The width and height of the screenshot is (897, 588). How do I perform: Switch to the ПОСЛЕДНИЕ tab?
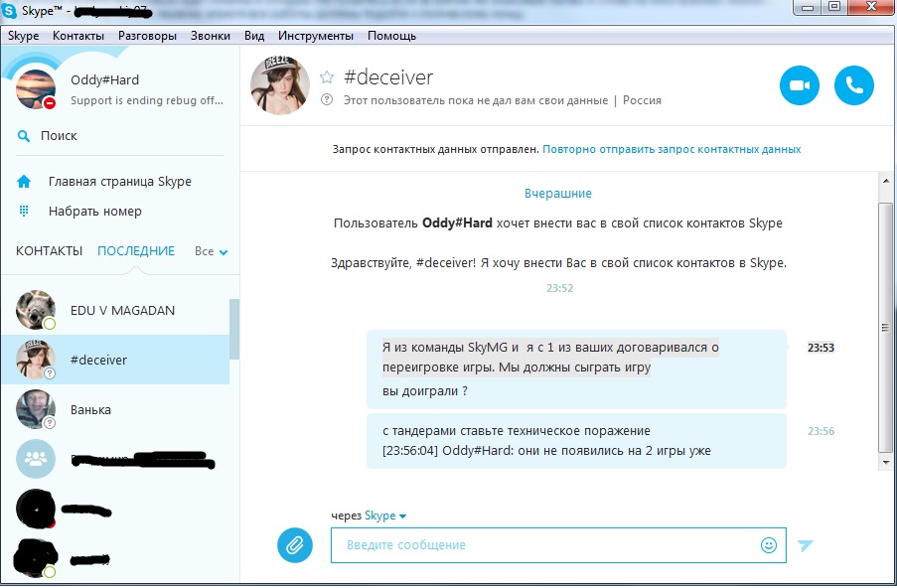coord(136,251)
